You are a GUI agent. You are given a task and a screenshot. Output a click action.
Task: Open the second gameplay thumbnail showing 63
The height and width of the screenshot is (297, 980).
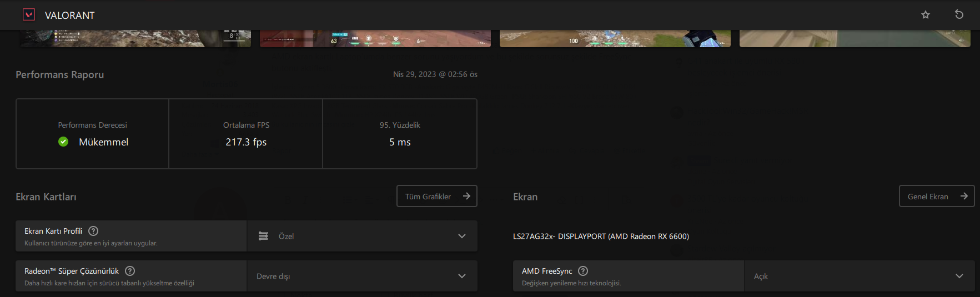click(x=375, y=38)
